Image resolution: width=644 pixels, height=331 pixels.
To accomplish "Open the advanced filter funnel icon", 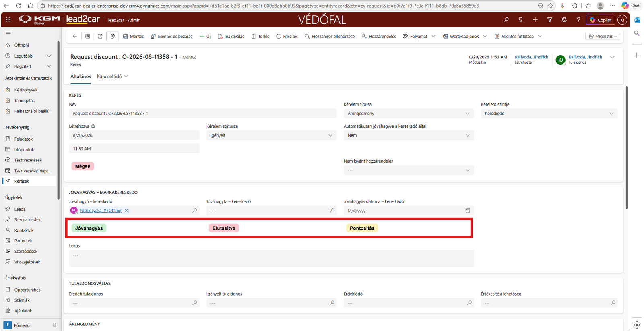I will coord(549,20).
